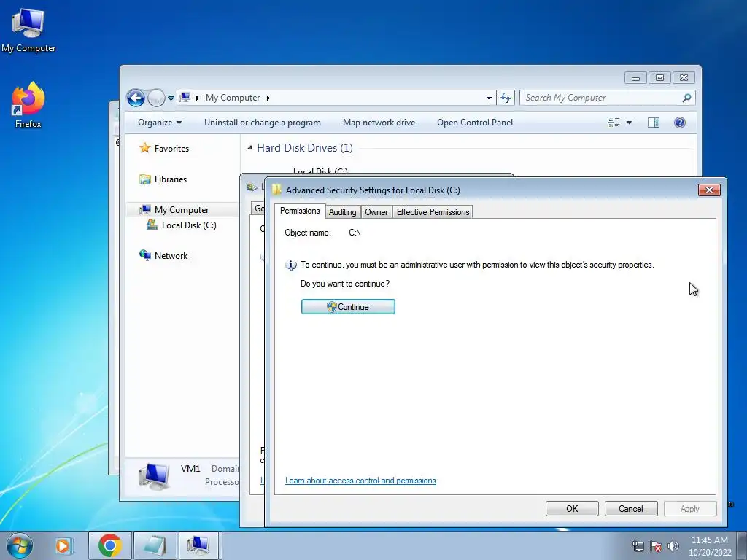Open the notepad-style taskbar application
This screenshot has height=560, width=747.
point(155,545)
